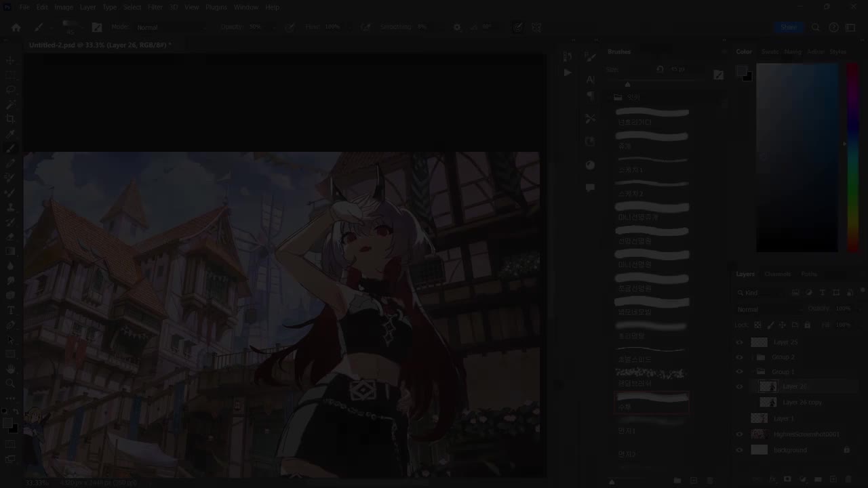
Task: Open the Comments panel icon
Action: point(590,188)
